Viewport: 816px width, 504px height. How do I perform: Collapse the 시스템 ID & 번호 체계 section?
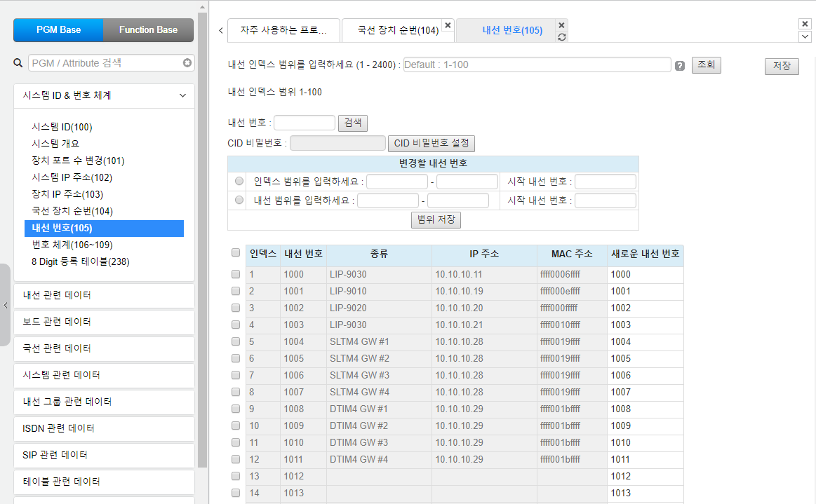(104, 96)
